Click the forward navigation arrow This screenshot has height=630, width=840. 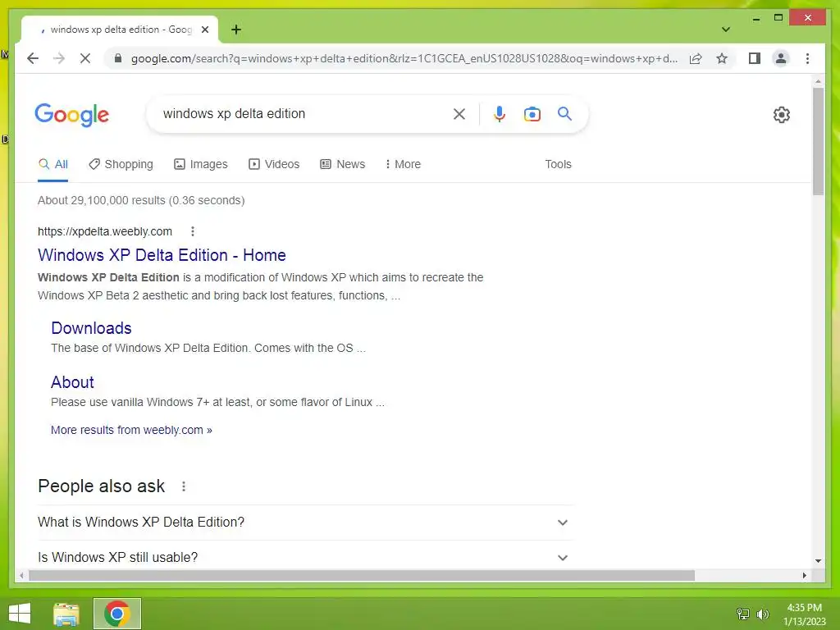[59, 58]
